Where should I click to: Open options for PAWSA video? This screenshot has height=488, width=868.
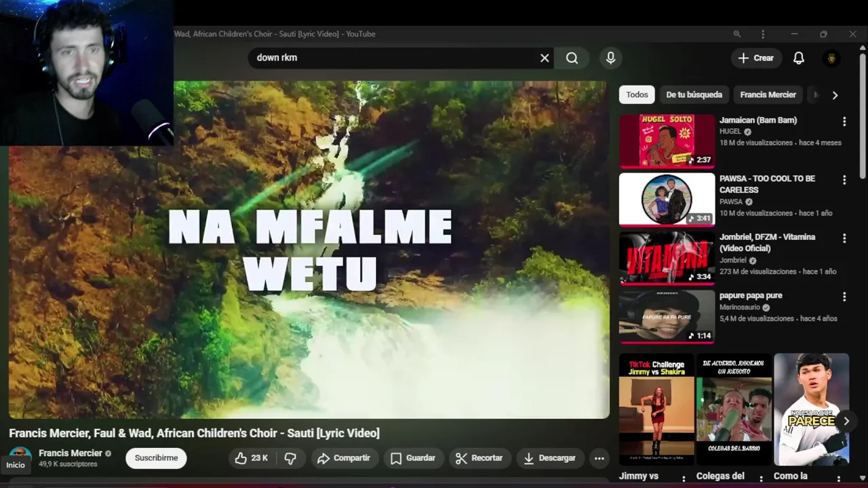pyautogui.click(x=844, y=180)
